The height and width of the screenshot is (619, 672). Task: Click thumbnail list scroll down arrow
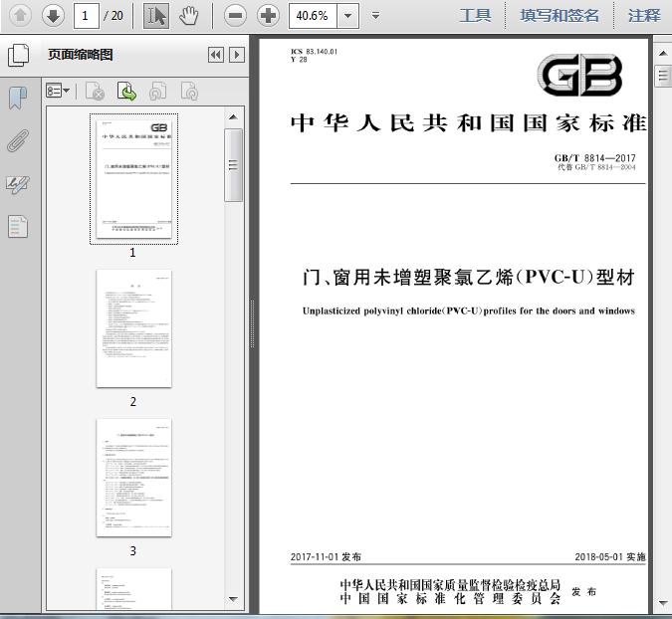233,599
